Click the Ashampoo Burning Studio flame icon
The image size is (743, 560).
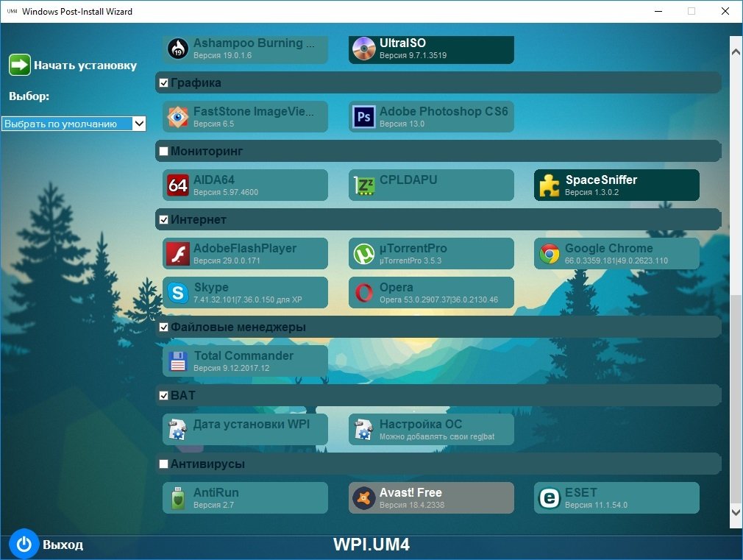tap(178, 49)
